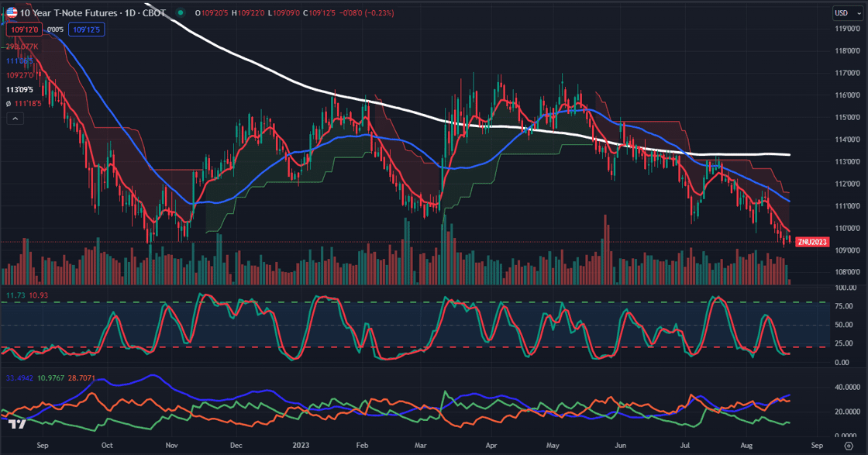Click the Mar label on the time axis

click(x=420, y=445)
